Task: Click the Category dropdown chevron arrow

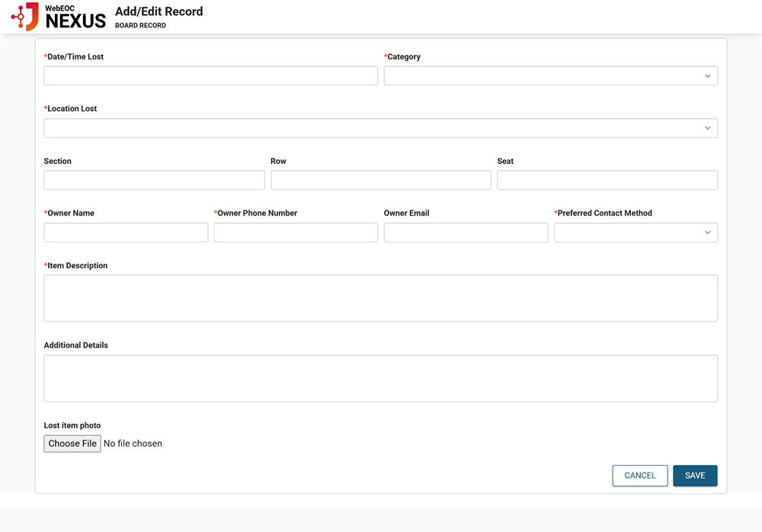Action: [x=707, y=76]
